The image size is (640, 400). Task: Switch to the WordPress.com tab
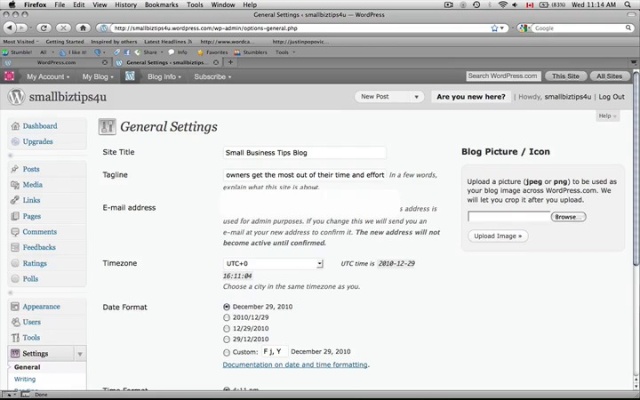click(x=56, y=62)
